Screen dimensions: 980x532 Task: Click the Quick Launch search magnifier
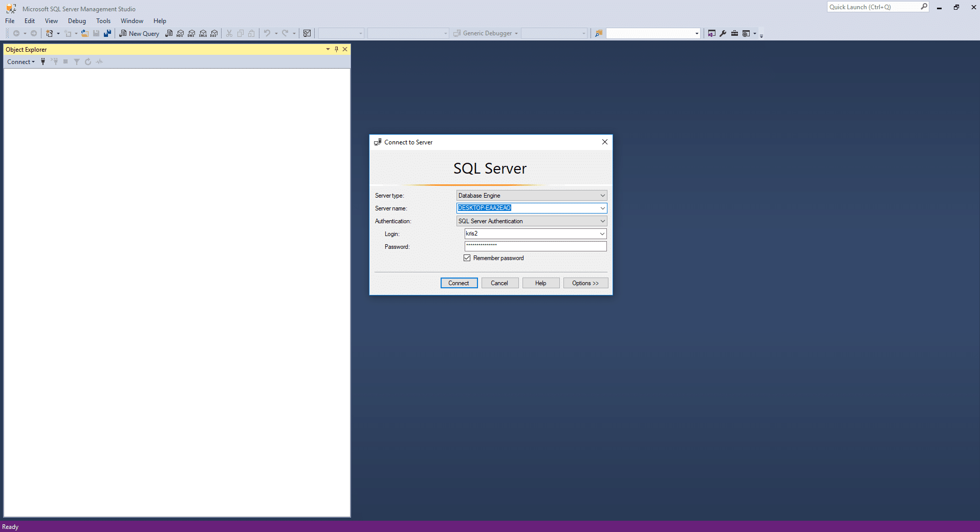[924, 7]
